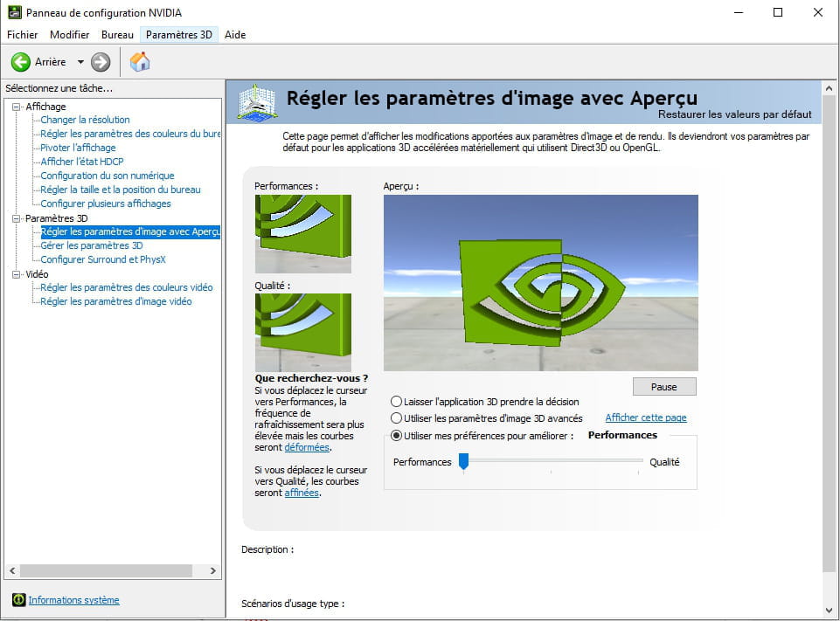Viewport: 840px width, 621px height.
Task: Open the Fichier menu
Action: coord(22,35)
